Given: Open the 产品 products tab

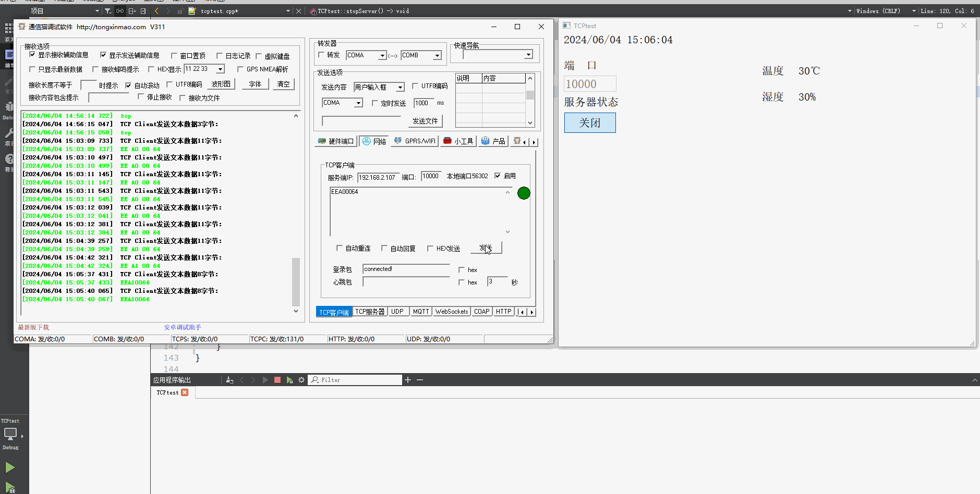Looking at the screenshot, I should pos(493,141).
